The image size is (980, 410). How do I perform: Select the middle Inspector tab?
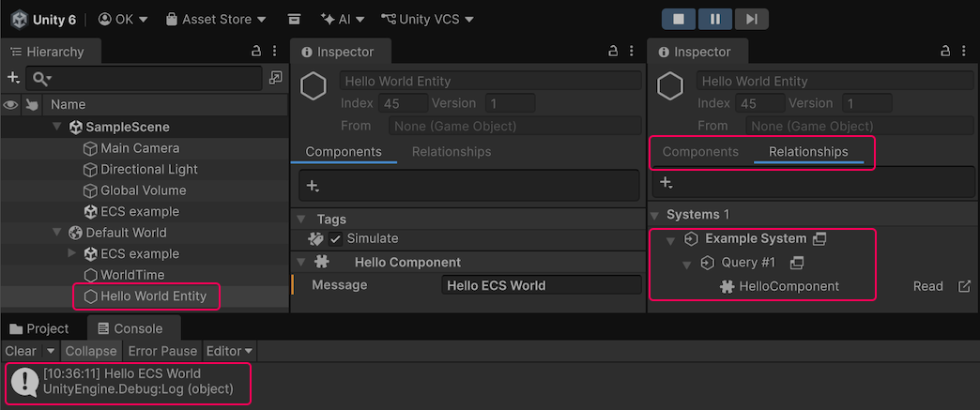pyautogui.click(x=340, y=52)
